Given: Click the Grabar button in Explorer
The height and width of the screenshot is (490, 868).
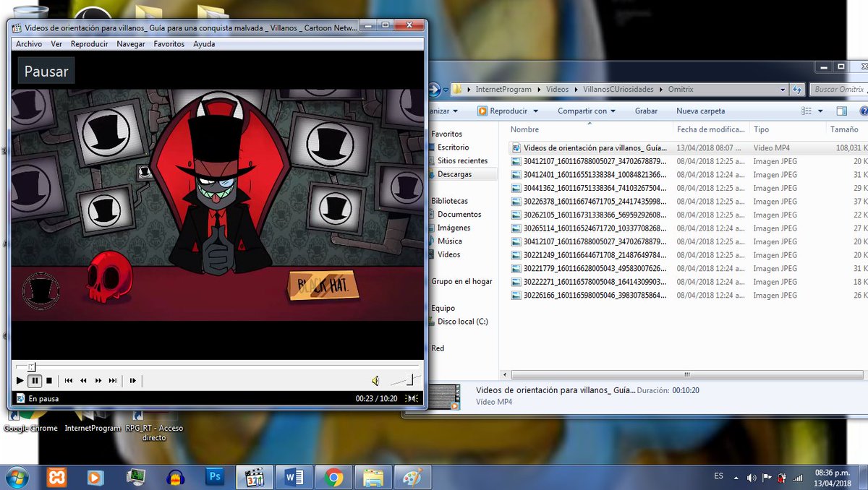Looking at the screenshot, I should (x=646, y=111).
